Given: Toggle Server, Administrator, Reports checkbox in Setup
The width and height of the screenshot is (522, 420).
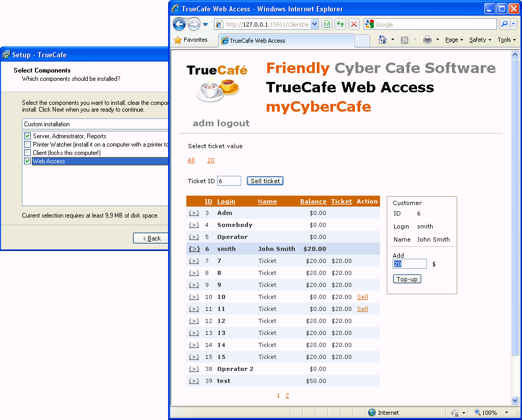Looking at the screenshot, I should point(28,136).
